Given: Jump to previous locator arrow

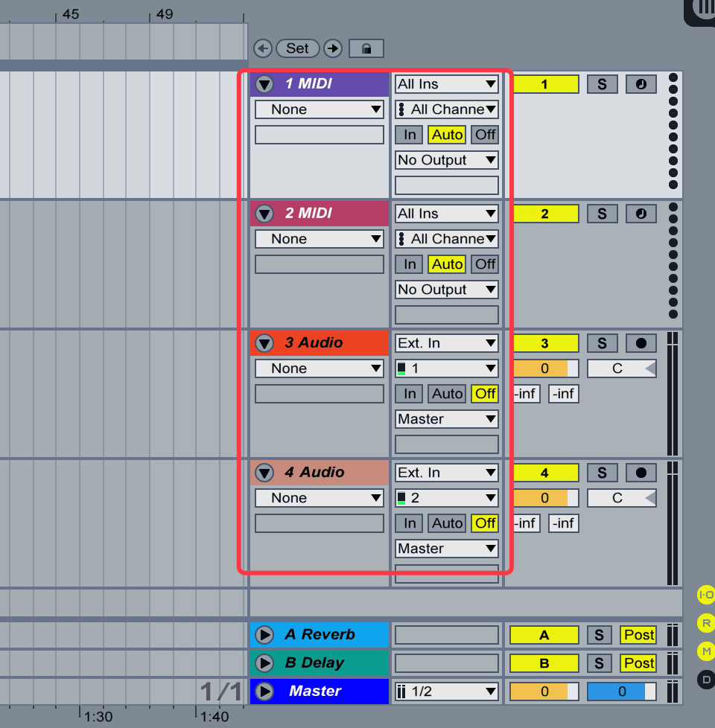Looking at the screenshot, I should tap(263, 48).
